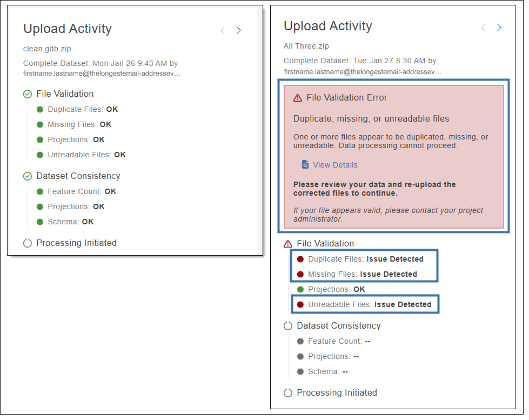Click warning triangle icon in File Validation Error box
The height and width of the screenshot is (420, 529).
click(297, 98)
